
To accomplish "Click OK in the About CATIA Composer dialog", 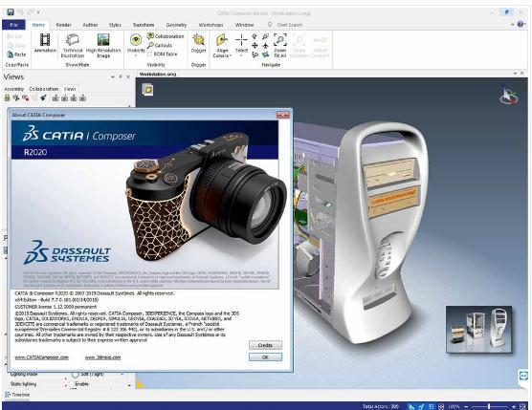I will pos(265,357).
